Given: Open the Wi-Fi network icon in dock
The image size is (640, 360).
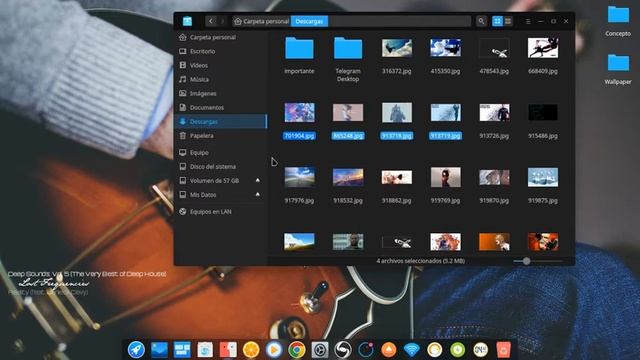Looking at the screenshot, I should click(411, 350).
